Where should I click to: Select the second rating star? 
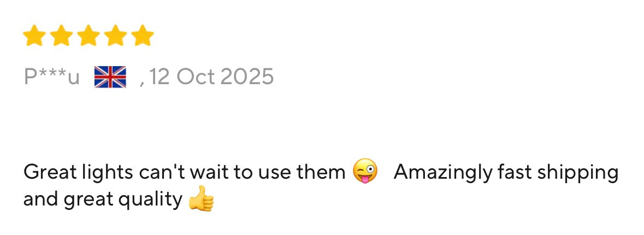(x=61, y=36)
